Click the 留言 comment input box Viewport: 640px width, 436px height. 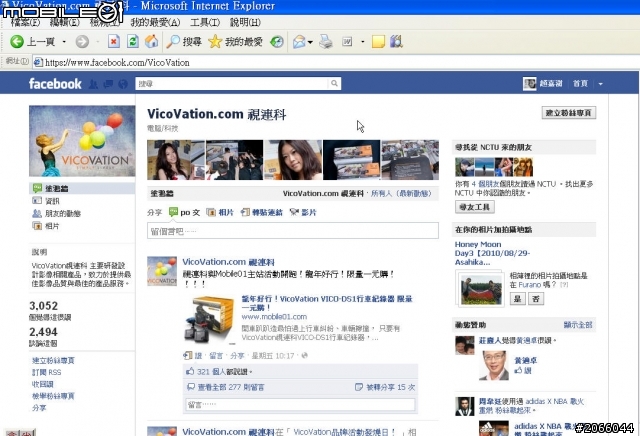click(x=300, y=405)
